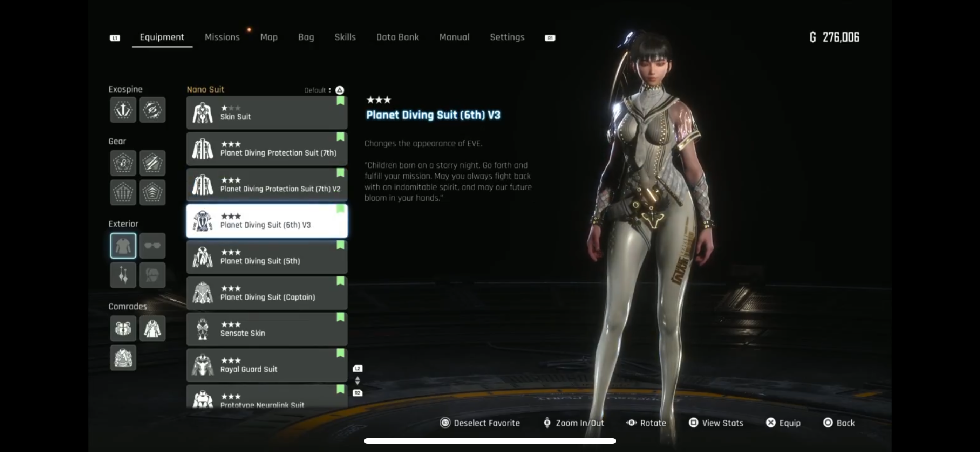Viewport: 980px width, 452px height.
Task: Click the R2 list page-down icon
Action: tap(358, 393)
